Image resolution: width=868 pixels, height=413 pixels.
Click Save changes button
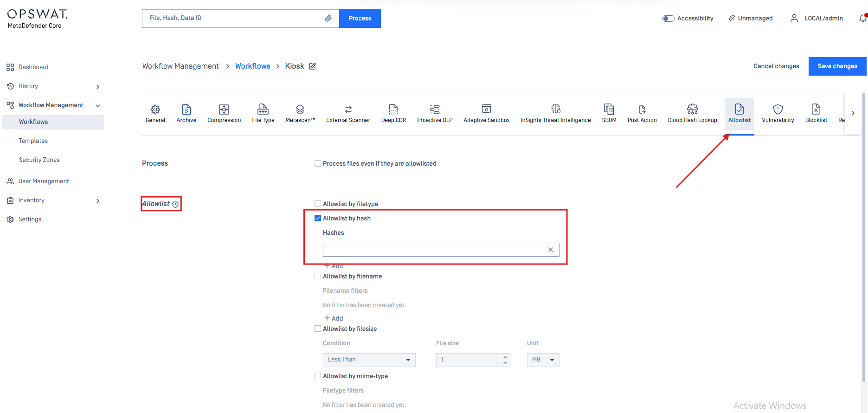tap(837, 66)
